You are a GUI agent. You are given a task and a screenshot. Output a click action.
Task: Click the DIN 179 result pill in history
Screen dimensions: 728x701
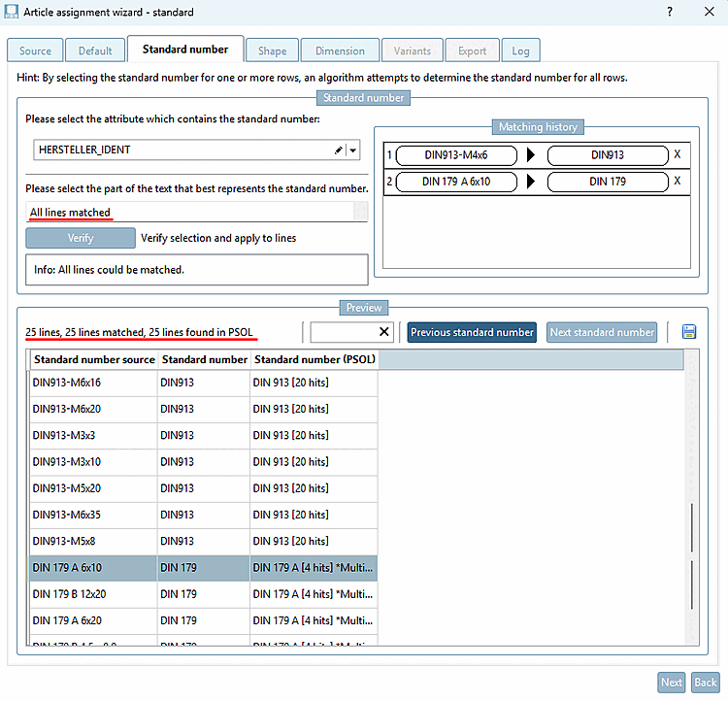(608, 182)
